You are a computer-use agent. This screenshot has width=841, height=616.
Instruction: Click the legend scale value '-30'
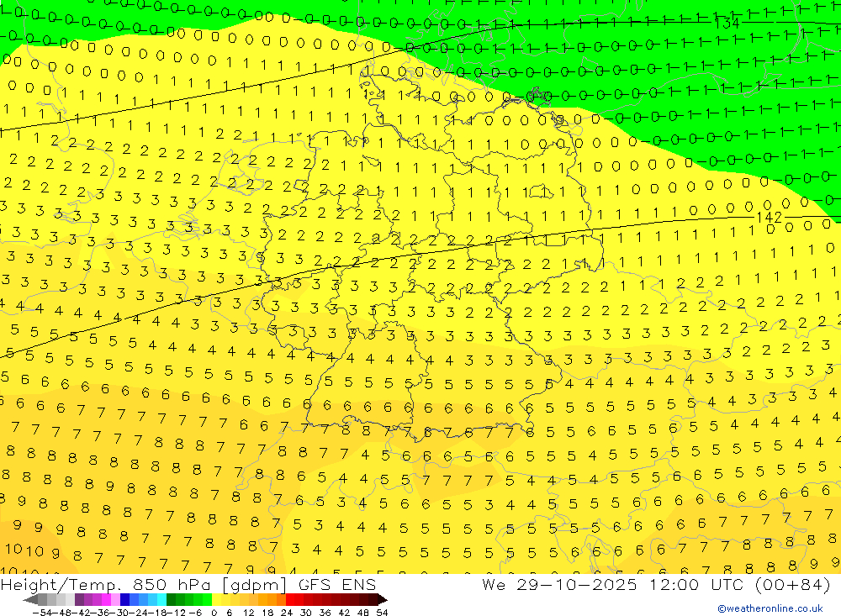point(119,613)
